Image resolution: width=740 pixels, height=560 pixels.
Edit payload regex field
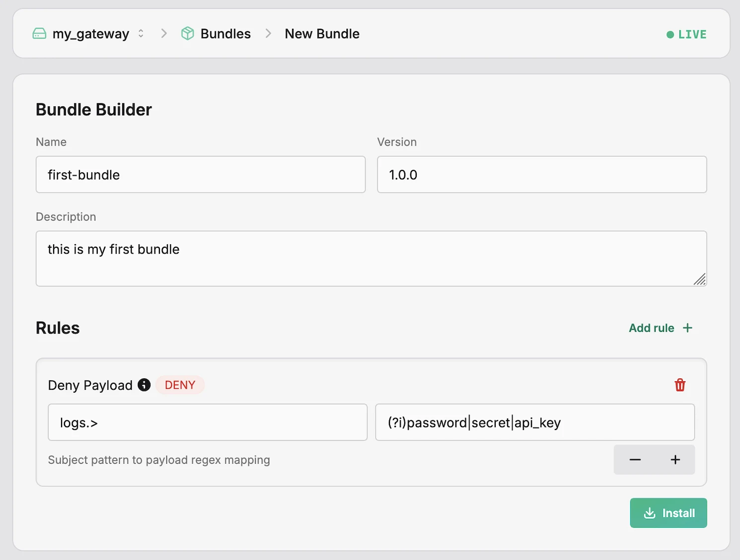pyautogui.click(x=535, y=422)
